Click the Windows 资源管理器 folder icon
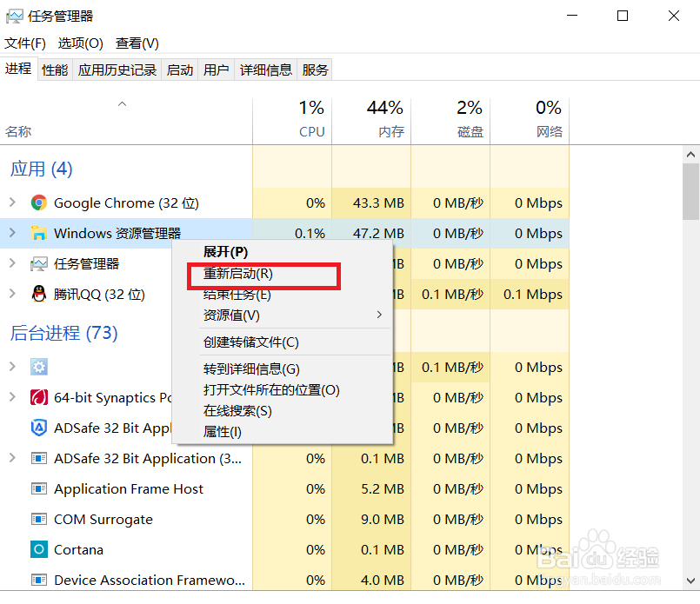Screen dimensions: 700x604 [39, 233]
